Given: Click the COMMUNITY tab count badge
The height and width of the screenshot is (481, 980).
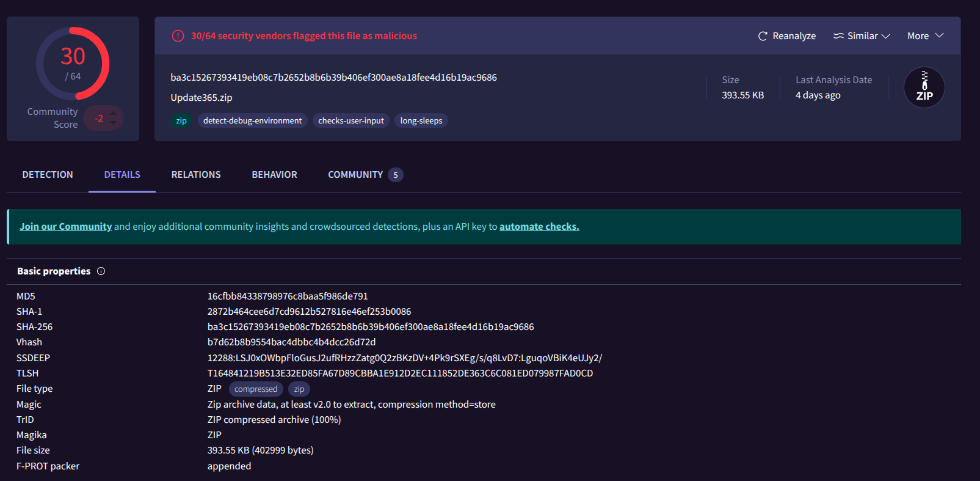Looking at the screenshot, I should point(396,175).
